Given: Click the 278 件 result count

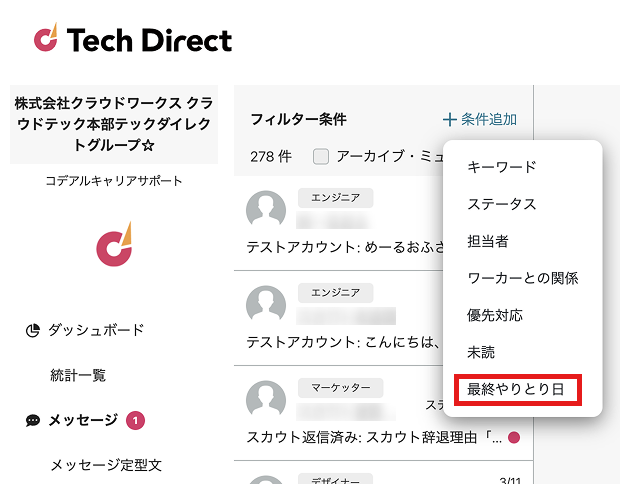Looking at the screenshot, I should [x=271, y=157].
